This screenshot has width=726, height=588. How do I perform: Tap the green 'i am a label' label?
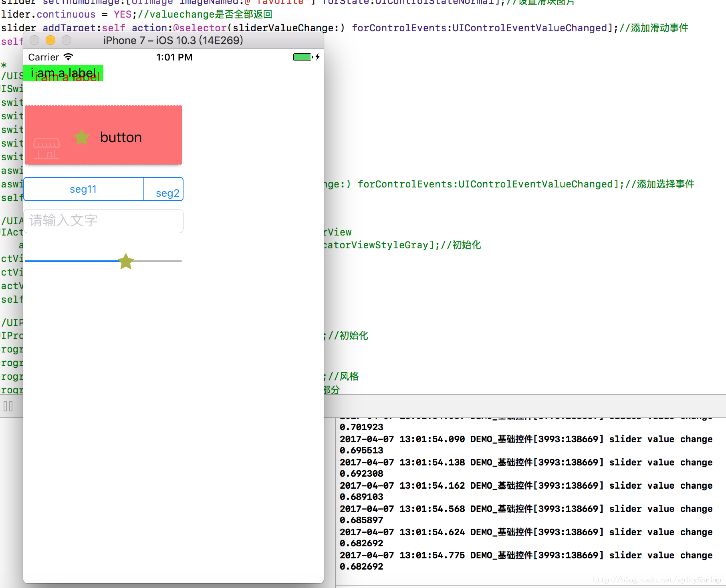coord(63,73)
